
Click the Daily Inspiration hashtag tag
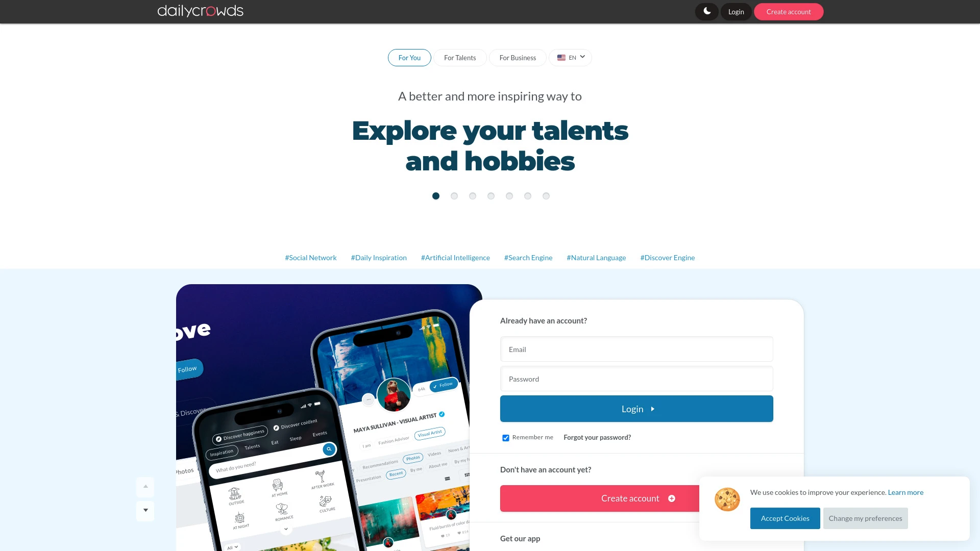point(378,257)
